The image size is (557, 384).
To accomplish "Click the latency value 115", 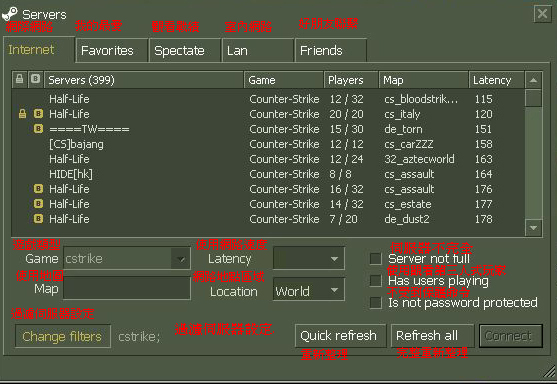I will coord(483,99).
